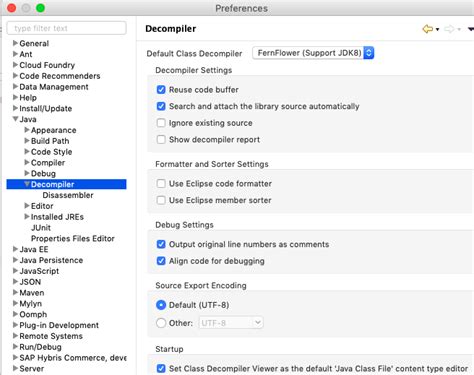
Task: Toggle Output original line numbers as comments
Action: point(161,244)
